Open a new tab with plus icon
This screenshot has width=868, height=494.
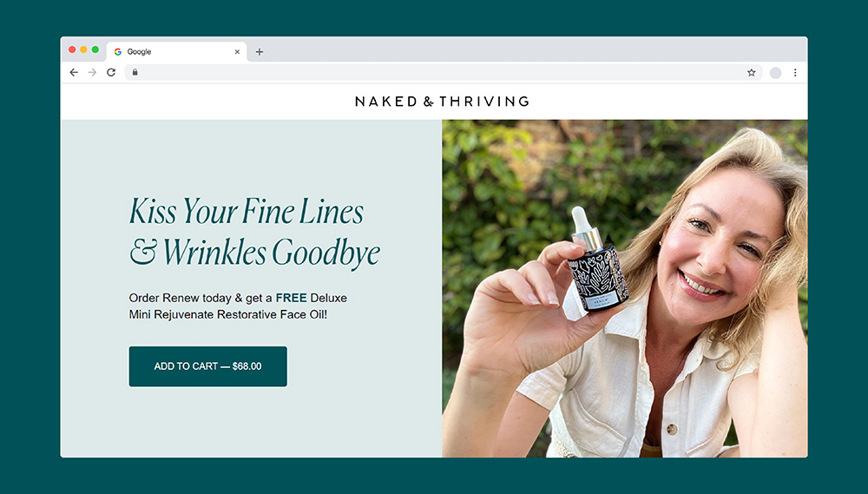pos(259,52)
